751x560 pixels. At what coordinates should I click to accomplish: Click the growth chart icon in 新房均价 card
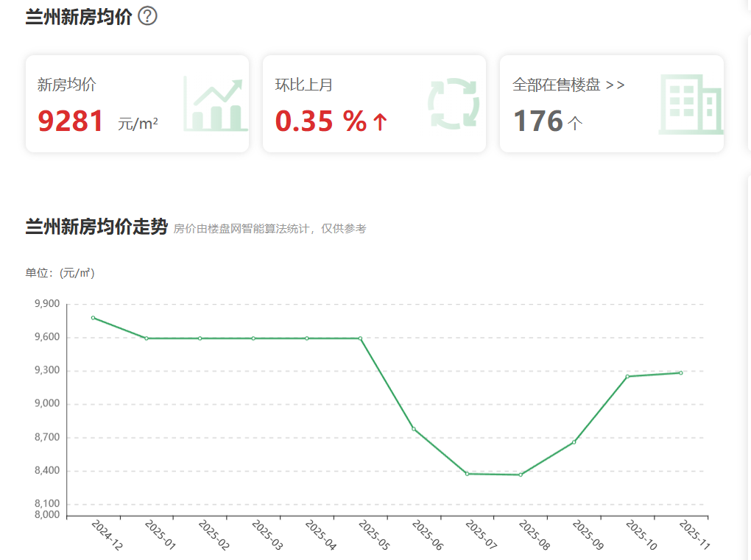[214, 104]
